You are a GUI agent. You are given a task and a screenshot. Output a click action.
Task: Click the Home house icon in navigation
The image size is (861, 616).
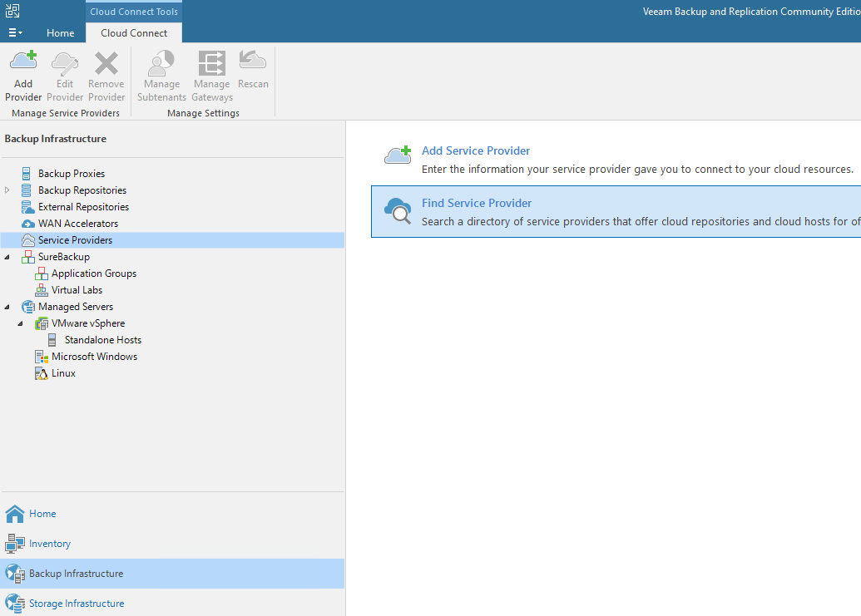[15, 514]
